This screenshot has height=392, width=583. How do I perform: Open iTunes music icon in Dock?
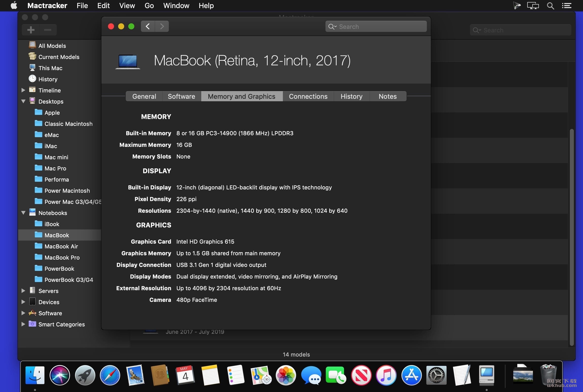(386, 375)
